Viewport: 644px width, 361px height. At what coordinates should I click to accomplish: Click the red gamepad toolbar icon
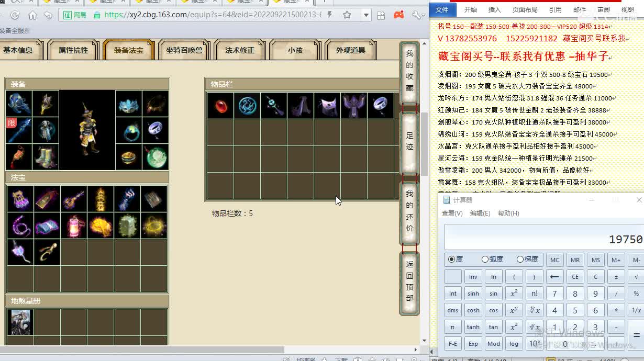pos(399,15)
